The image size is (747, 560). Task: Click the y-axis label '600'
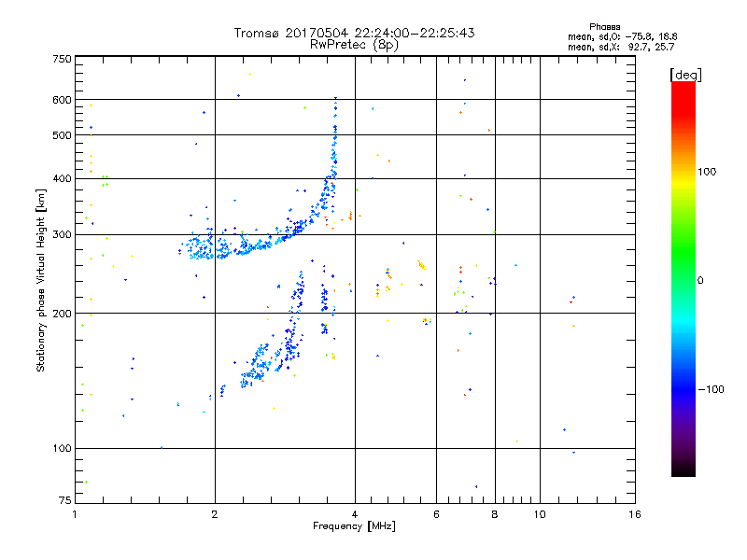[62, 100]
